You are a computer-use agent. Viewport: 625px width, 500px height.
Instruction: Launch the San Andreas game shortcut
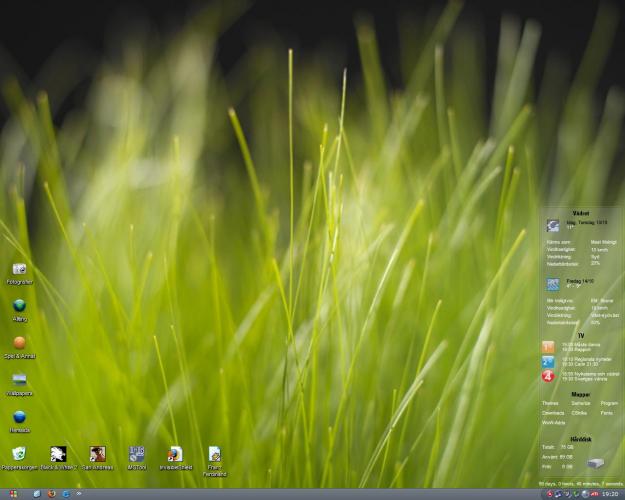click(97, 454)
